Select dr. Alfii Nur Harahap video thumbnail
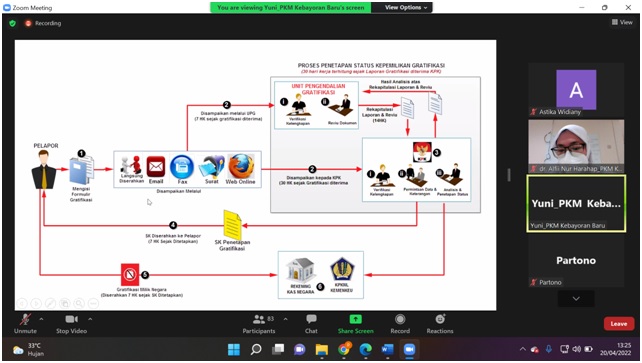This screenshot has height=363, width=642. 576,146
